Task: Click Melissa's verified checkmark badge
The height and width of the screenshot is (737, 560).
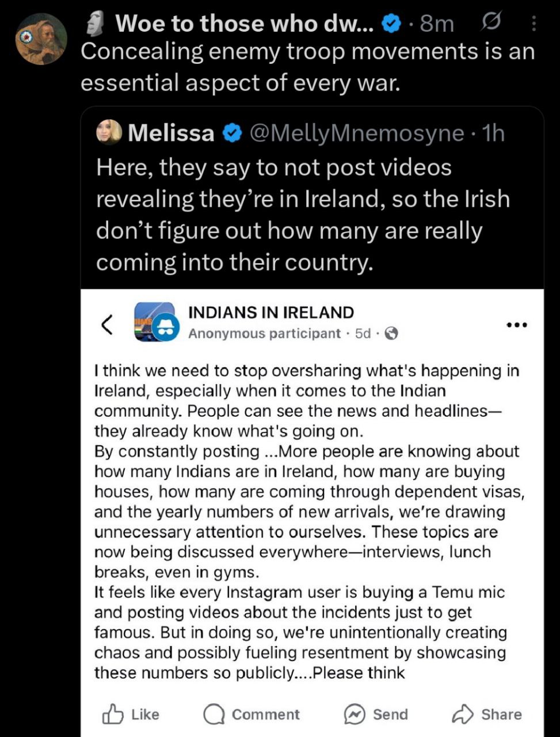Action: coord(231,133)
